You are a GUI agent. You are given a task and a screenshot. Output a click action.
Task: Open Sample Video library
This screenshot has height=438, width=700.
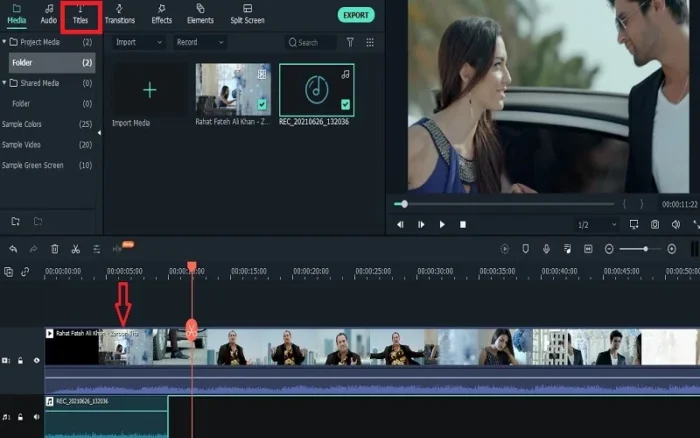(x=48, y=145)
